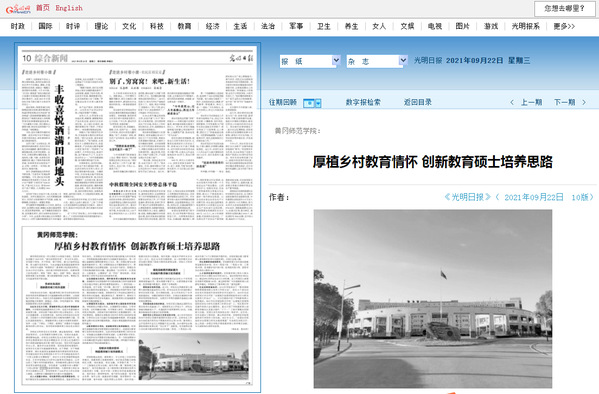Select 光明报系 in the navigation bar
Viewport: 599px width, 394px height.
click(x=526, y=26)
